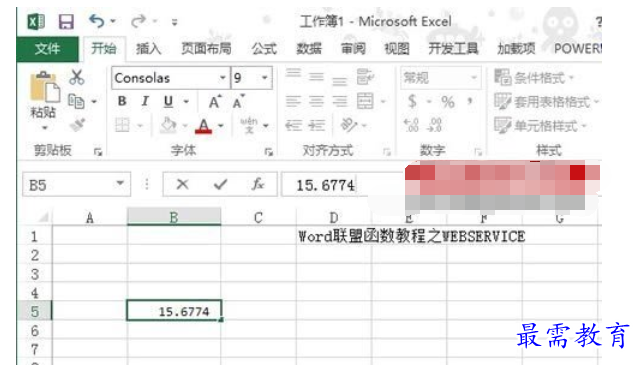The height and width of the screenshot is (367, 638).
Task: Switch to the 公式 Formulas tab
Action: click(x=264, y=49)
